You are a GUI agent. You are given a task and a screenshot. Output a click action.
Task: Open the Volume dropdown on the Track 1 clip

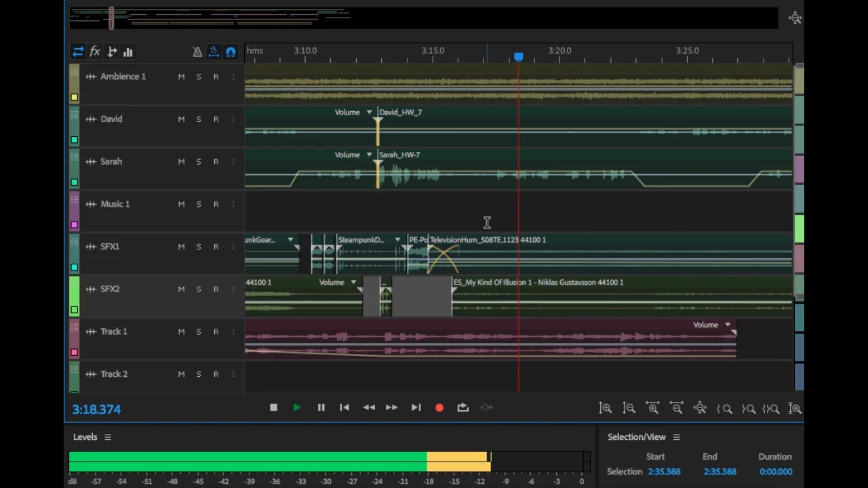click(x=728, y=325)
